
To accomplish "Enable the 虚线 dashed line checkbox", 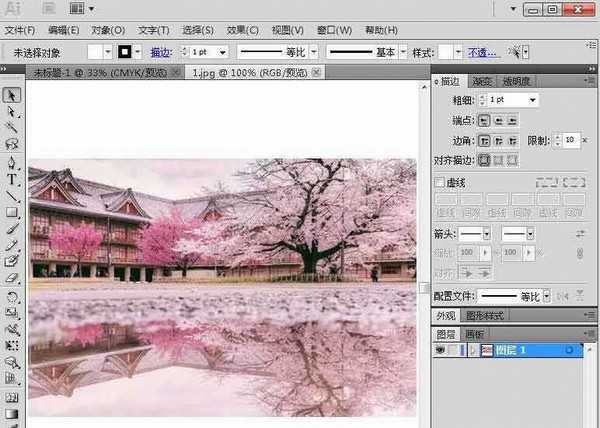I will point(439,183).
